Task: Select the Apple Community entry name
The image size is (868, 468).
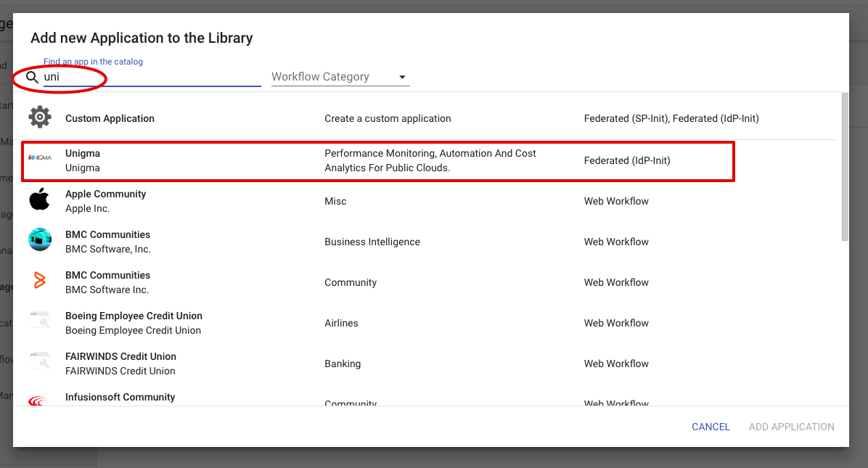Action: (106, 194)
